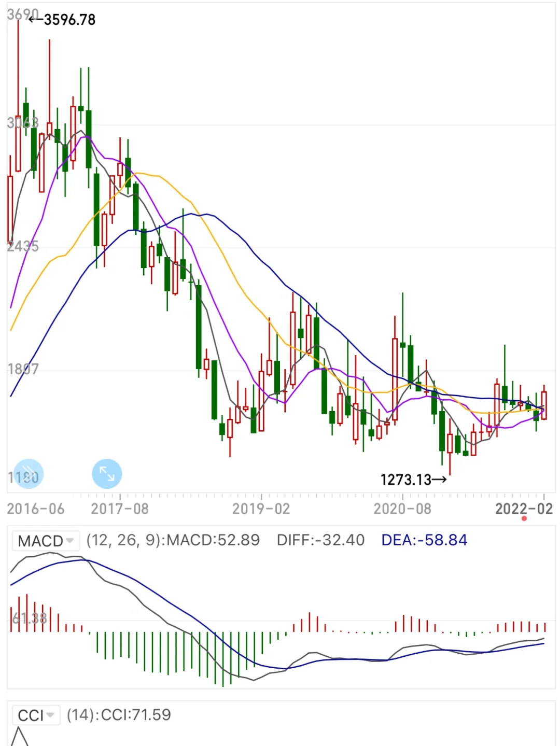Tap the (14):CCI:71.59 value text

point(119,715)
